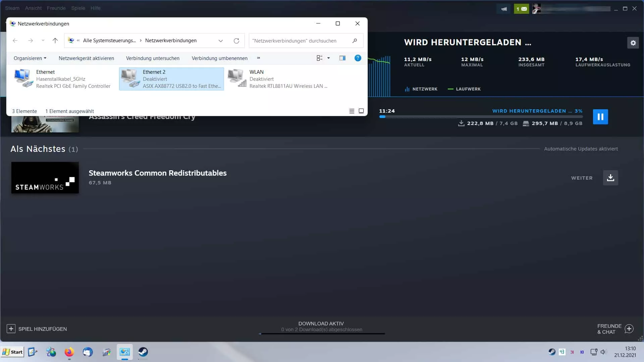
Task: Click the Spiel hinzufügen plus icon
Action: [11, 329]
